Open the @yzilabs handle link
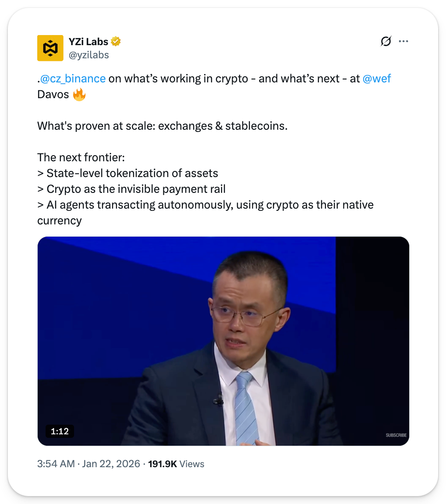 89,55
